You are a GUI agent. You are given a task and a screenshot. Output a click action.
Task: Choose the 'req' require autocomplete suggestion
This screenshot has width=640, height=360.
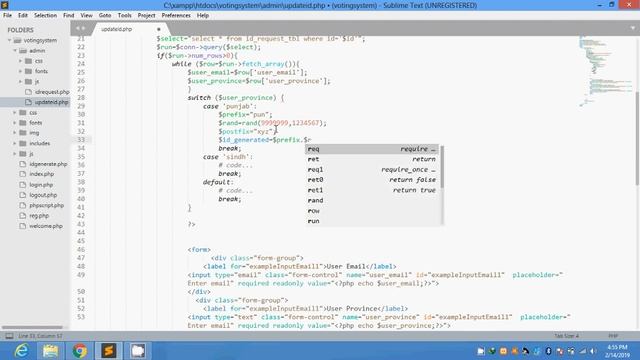371,149
